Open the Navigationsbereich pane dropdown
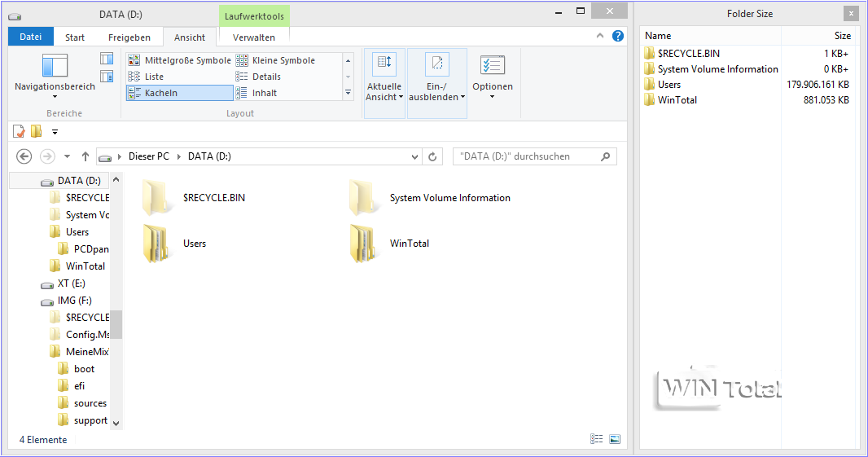Screen dimensions: 868x457 [55, 77]
